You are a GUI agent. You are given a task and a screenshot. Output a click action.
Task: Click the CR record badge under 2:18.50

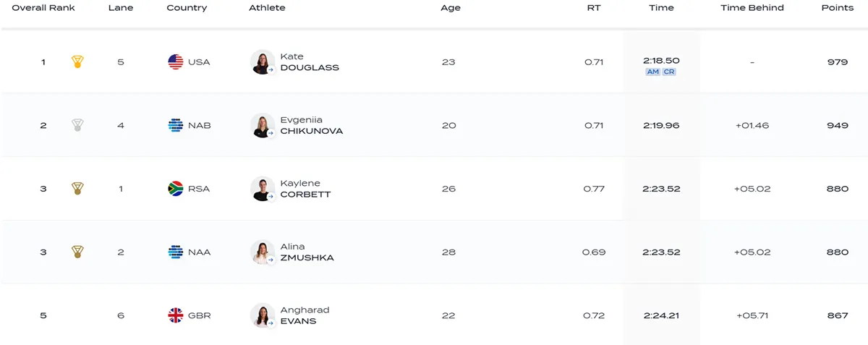pos(669,72)
